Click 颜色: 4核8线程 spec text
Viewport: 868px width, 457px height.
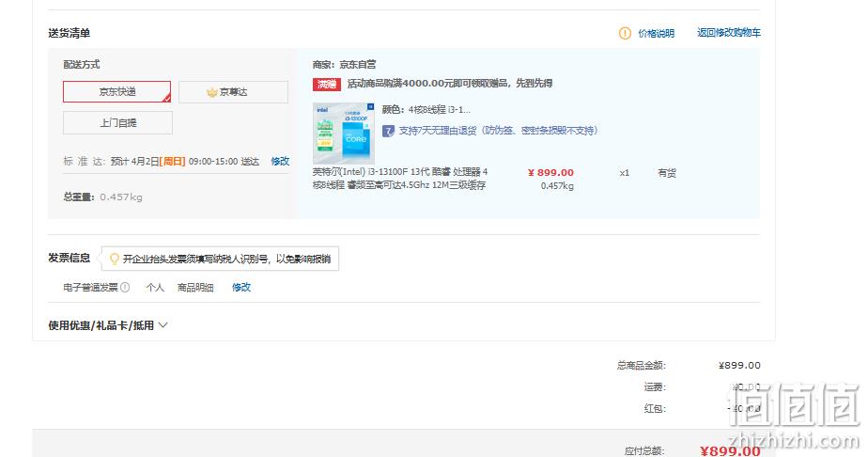426,110
